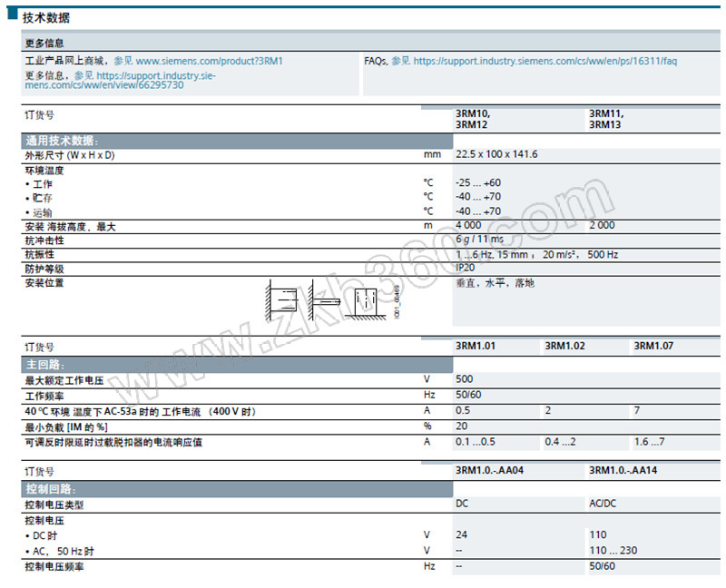The image size is (726, 588).
Task: Select the altitude value 4 000
Action: pyautogui.click(x=468, y=225)
